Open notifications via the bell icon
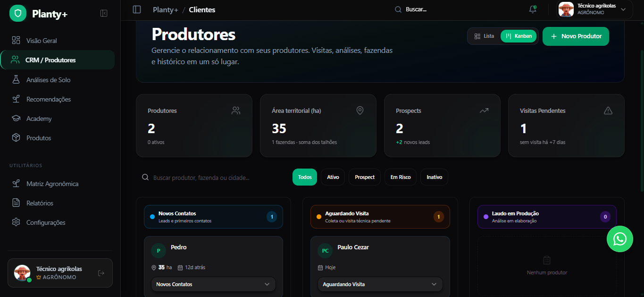Image resolution: width=644 pixels, height=297 pixels. tap(533, 9)
